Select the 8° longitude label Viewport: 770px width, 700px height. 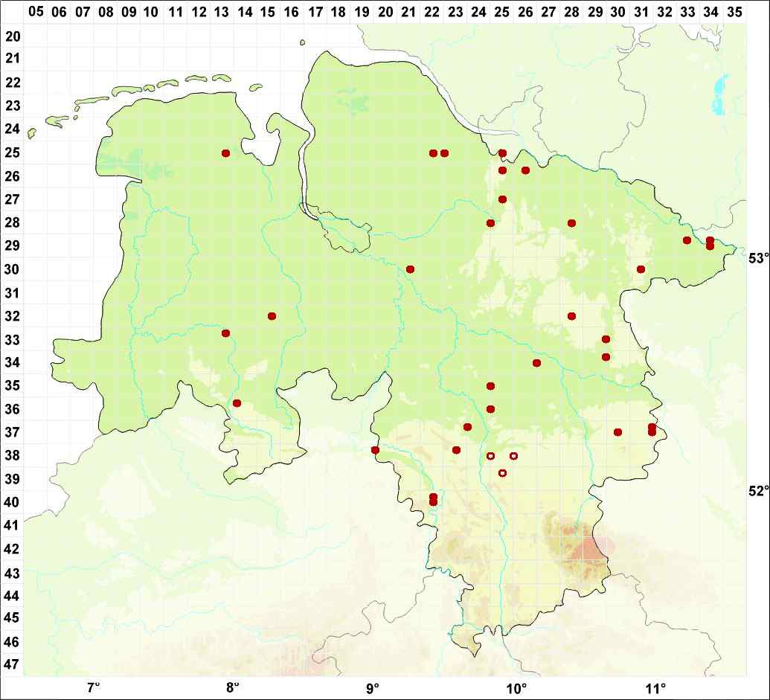click(x=234, y=687)
